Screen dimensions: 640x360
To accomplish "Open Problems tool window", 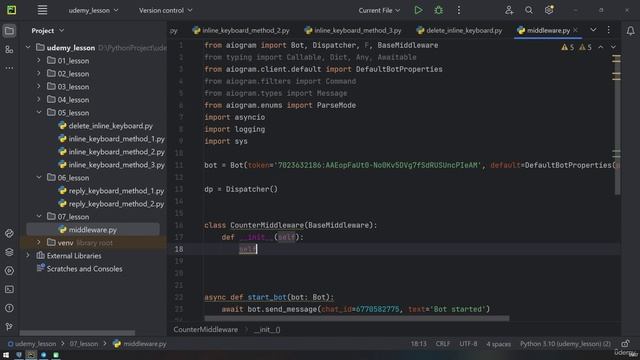I will click(x=9, y=308).
